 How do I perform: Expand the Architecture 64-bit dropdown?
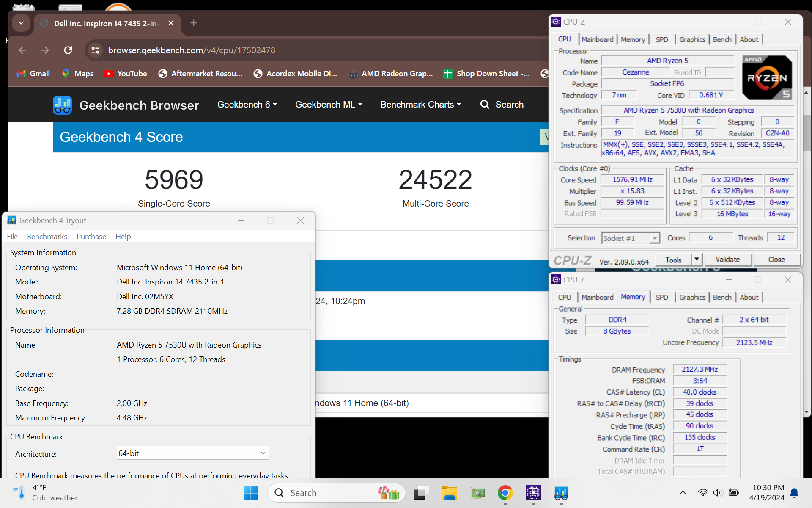tap(192, 453)
